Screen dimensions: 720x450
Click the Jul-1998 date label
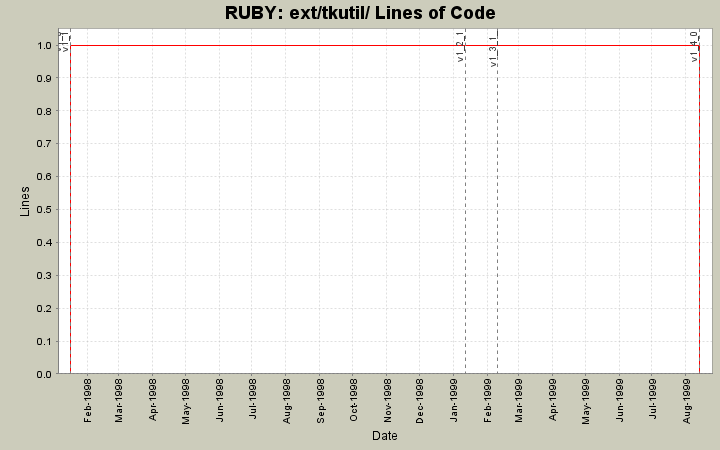point(252,399)
